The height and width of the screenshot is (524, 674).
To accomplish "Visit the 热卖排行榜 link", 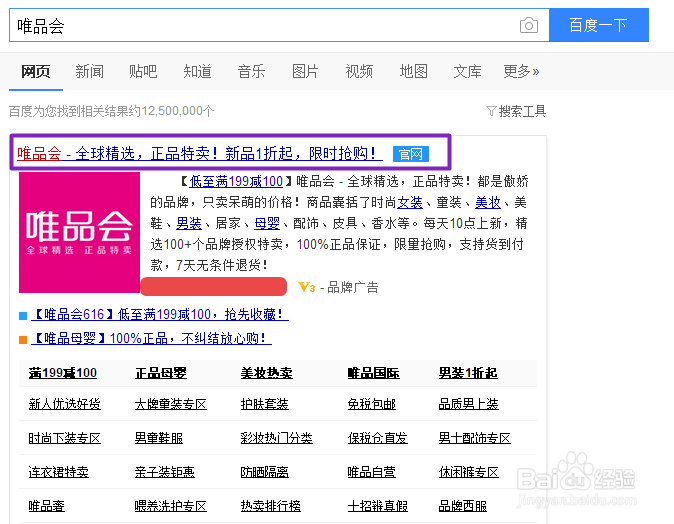I will pos(271,506).
